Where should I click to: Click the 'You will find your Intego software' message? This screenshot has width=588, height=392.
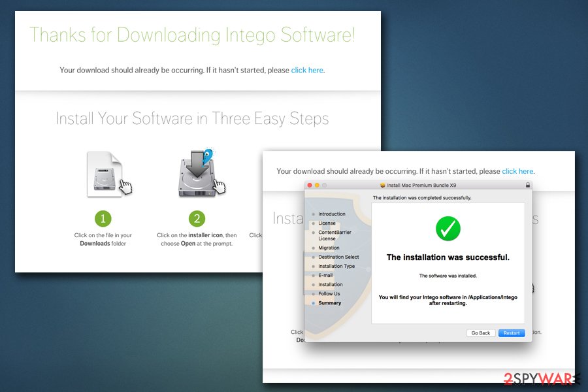[448, 300]
